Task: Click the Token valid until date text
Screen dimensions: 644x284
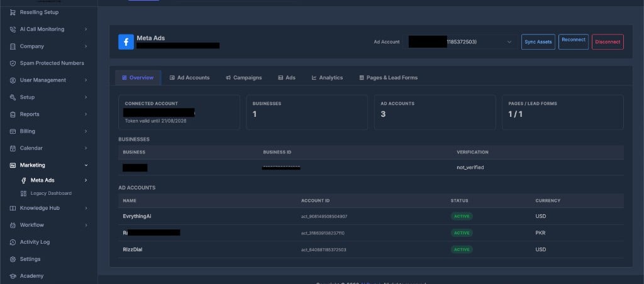Action: 156,121
